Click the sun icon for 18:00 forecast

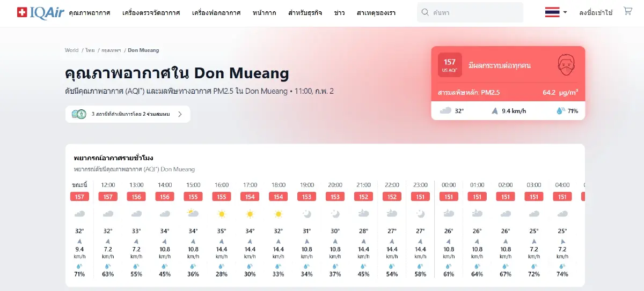coord(278,214)
